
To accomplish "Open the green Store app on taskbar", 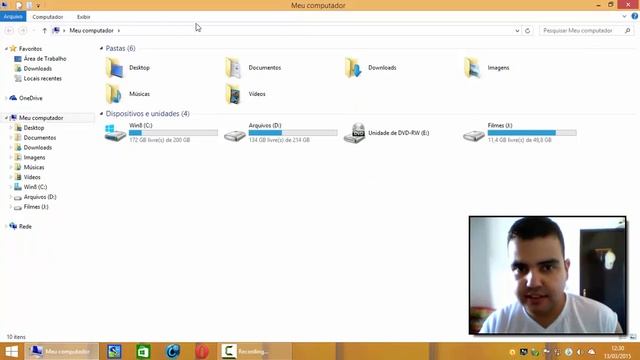I will (143, 351).
